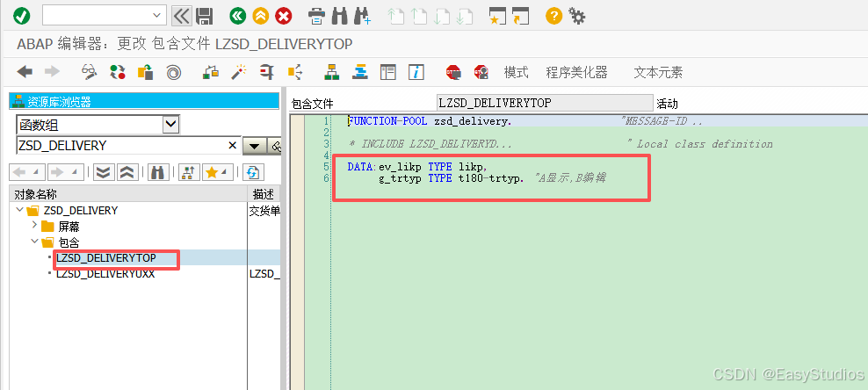
Task: Click the Direct Processing test icon
Action: [x=267, y=72]
